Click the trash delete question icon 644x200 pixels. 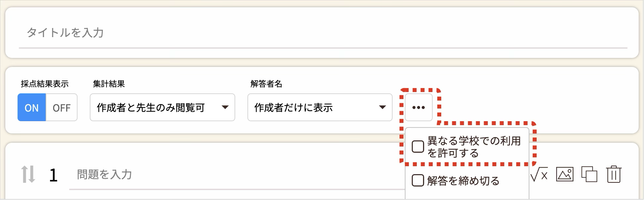[614, 174]
